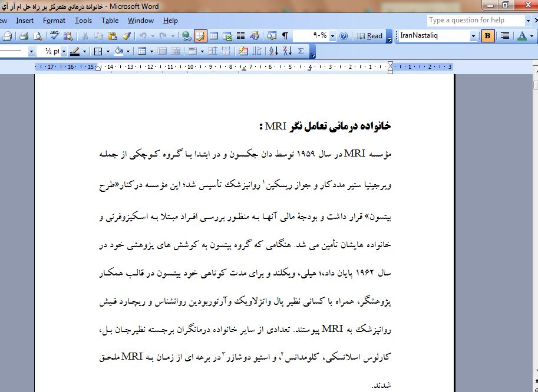
Task: Toggle Show/Hide paragraph marks
Action: [x=285, y=36]
